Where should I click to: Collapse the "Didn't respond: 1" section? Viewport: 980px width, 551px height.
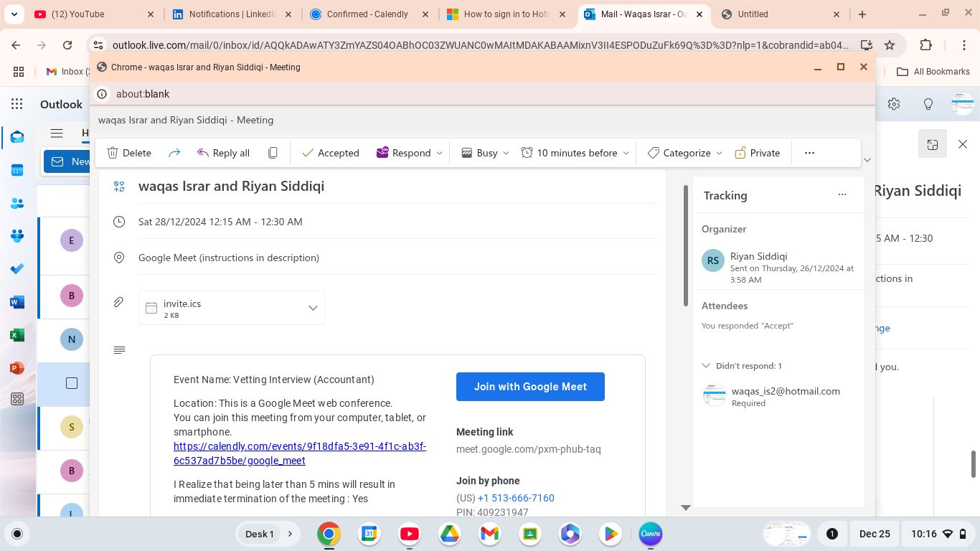point(706,366)
